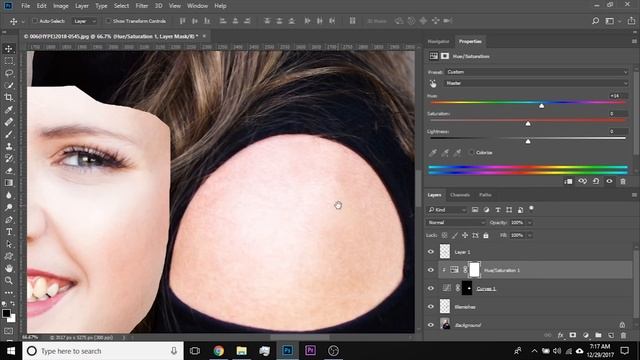Select the Gradient tool
The width and height of the screenshot is (640, 360).
pyautogui.click(x=9, y=183)
